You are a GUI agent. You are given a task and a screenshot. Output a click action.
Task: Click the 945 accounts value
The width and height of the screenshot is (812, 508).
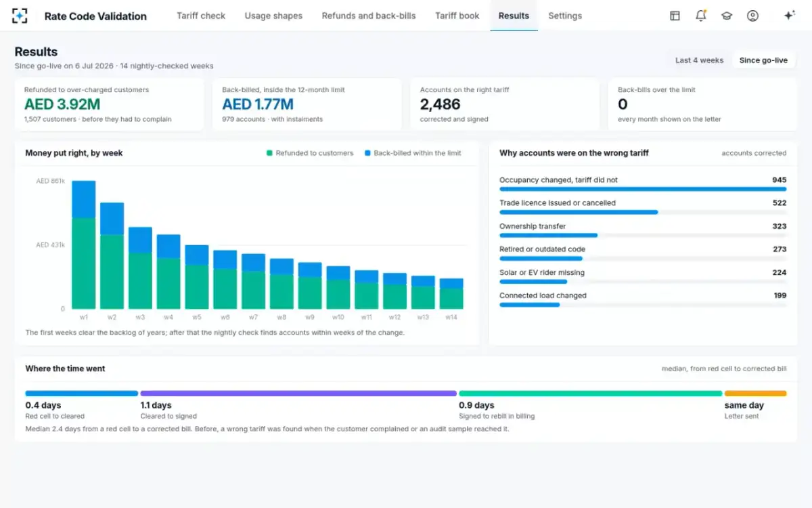point(780,180)
